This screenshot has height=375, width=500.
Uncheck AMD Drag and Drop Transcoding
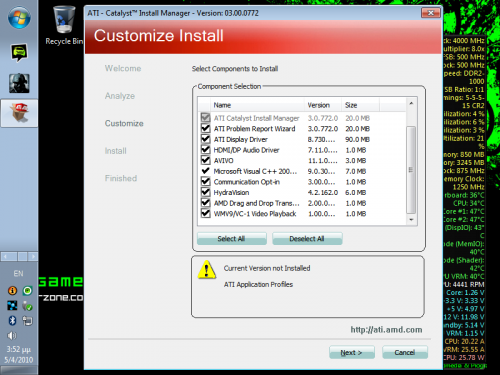pos(206,203)
